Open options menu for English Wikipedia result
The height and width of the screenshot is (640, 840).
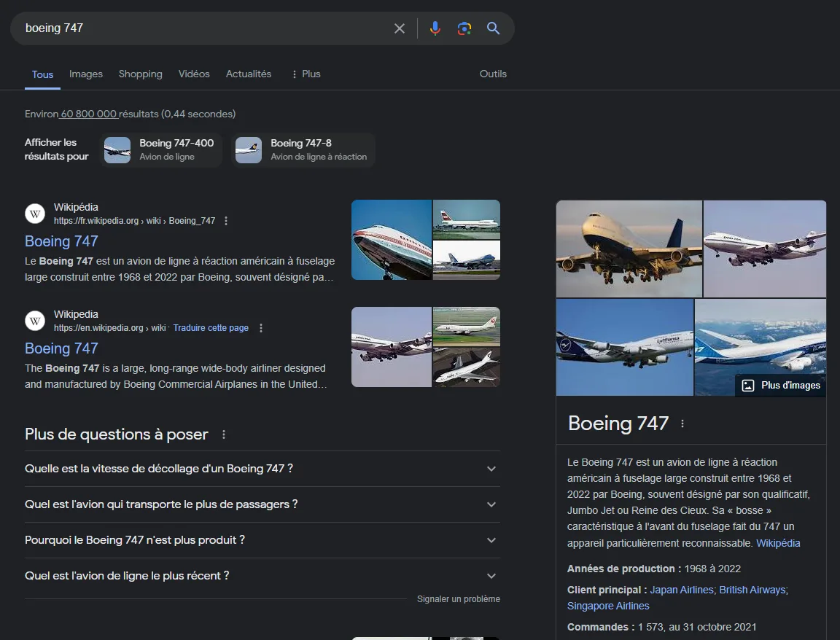[x=261, y=328]
